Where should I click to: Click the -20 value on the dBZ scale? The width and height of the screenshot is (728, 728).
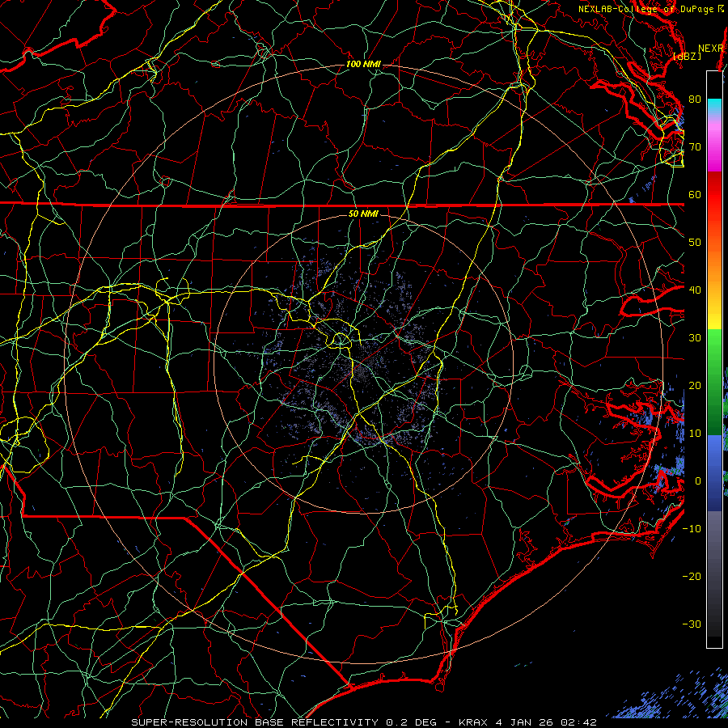tap(692, 576)
